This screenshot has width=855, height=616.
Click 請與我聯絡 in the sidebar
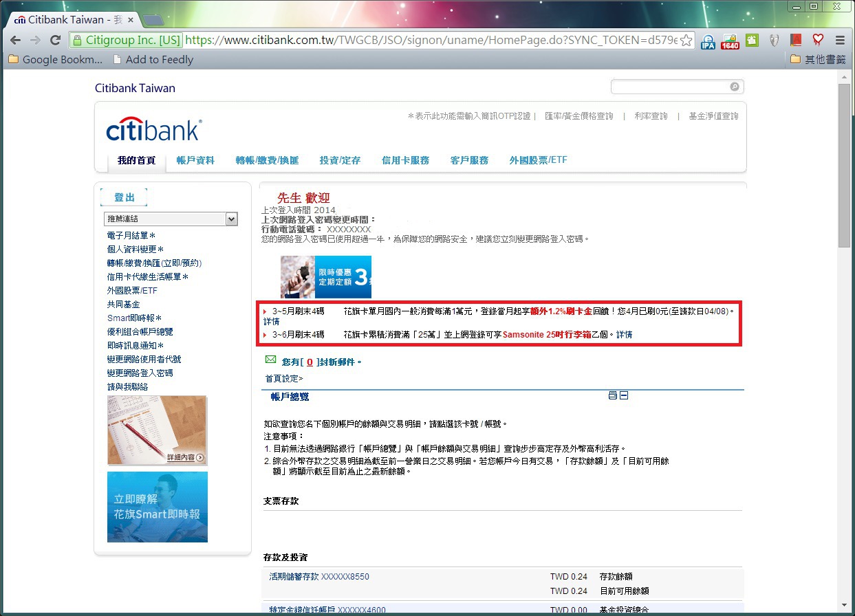click(x=127, y=387)
